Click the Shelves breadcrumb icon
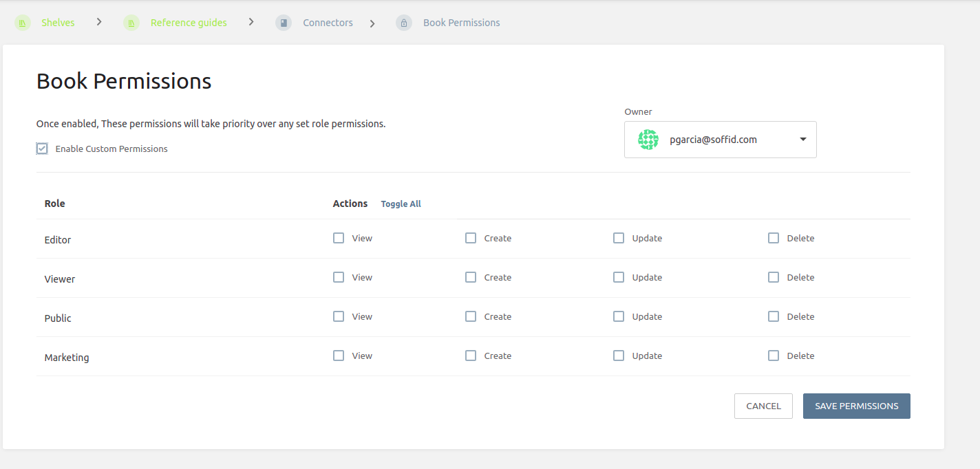Screen dimensions: 980x469 [23, 23]
